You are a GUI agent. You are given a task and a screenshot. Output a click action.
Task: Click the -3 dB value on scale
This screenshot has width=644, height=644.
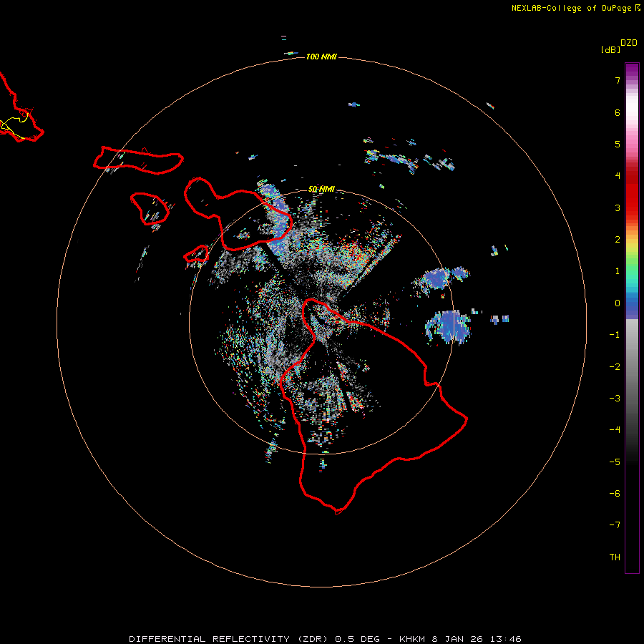(615, 399)
